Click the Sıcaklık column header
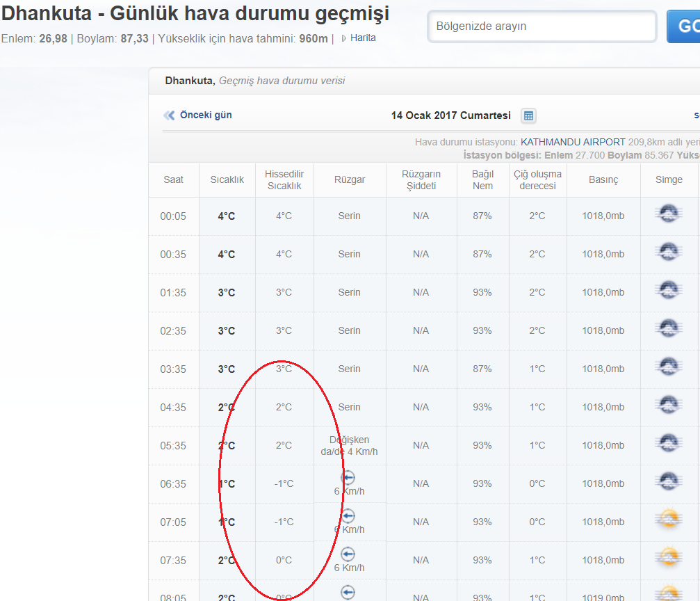 coord(227,179)
